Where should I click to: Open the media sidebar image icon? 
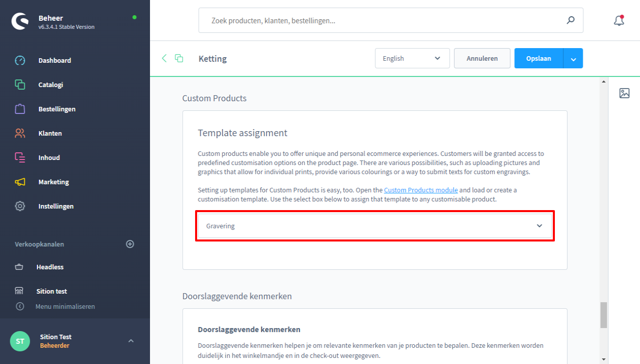tap(624, 93)
